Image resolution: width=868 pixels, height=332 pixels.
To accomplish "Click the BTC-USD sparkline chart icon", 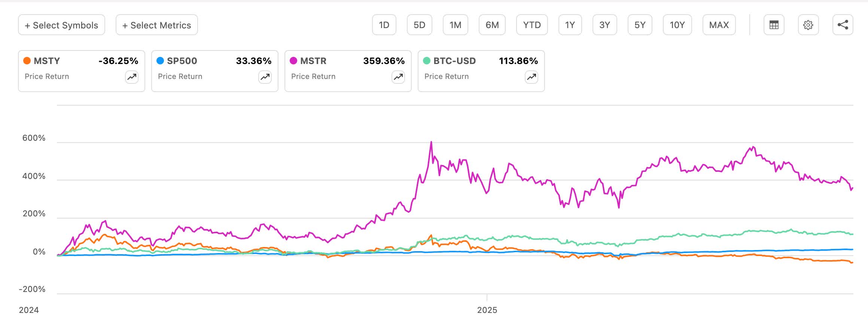I will [531, 77].
